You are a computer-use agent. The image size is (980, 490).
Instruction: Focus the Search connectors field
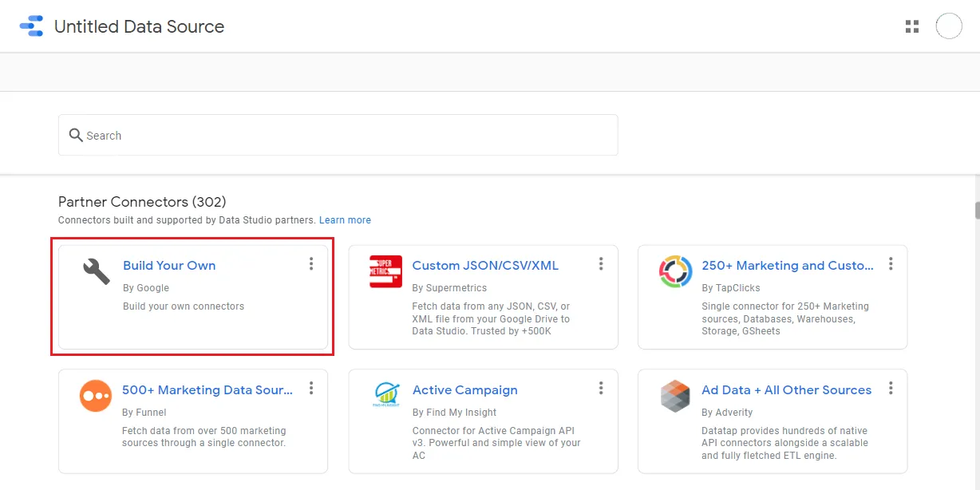click(338, 135)
